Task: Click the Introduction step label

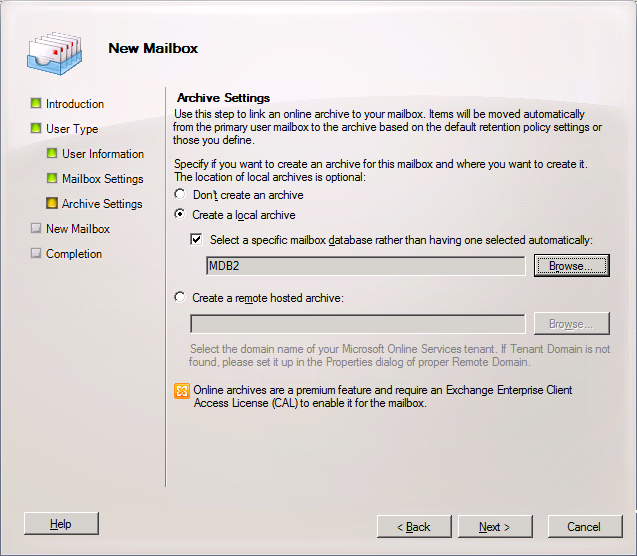Action: tap(75, 104)
